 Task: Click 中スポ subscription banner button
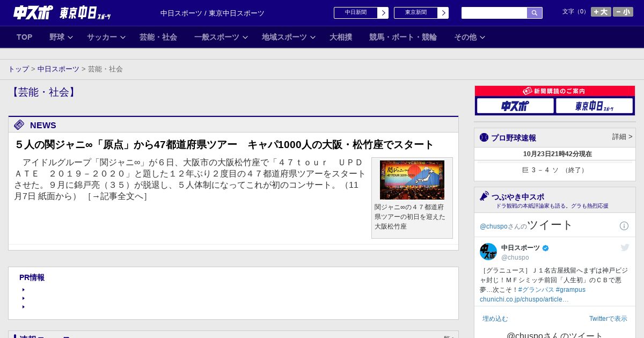click(x=515, y=106)
